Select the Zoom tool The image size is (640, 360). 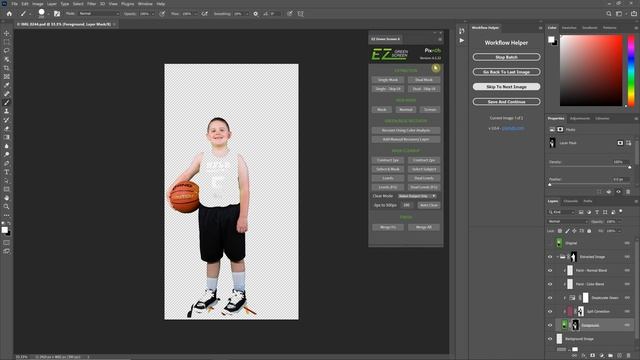pyautogui.click(x=7, y=207)
